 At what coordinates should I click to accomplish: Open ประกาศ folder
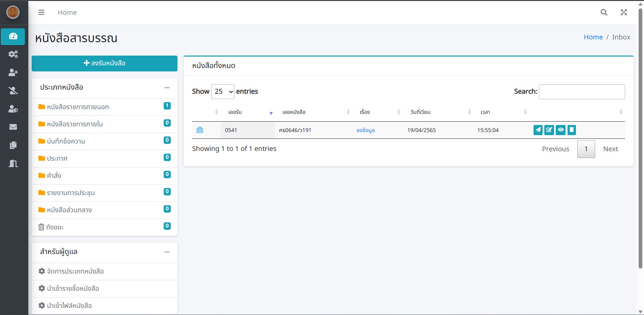click(x=104, y=159)
